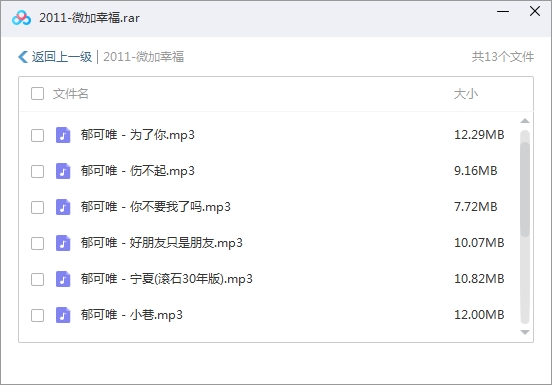552x385 pixels.
Task: Click the 共13个文件 file count text
Action: tap(503, 57)
